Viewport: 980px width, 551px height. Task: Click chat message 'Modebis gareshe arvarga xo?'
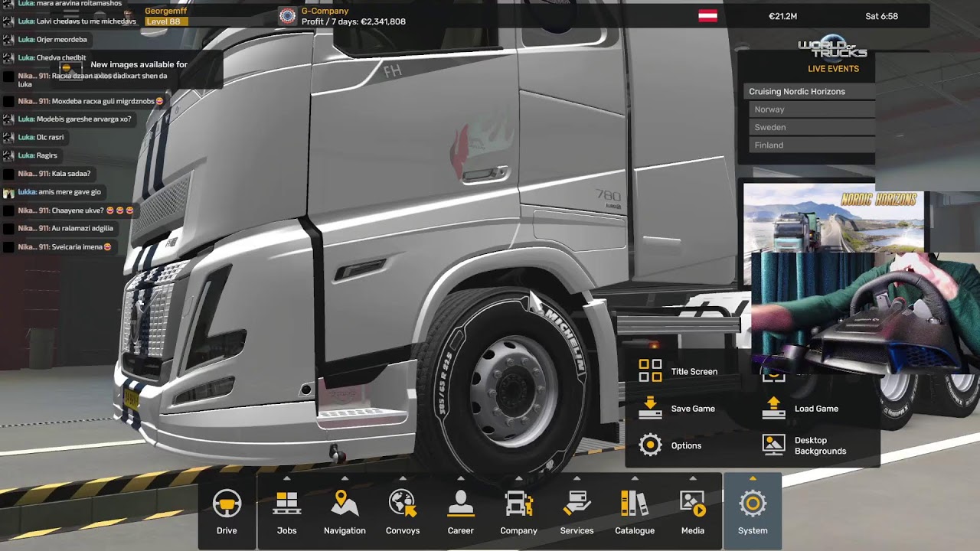(x=83, y=119)
